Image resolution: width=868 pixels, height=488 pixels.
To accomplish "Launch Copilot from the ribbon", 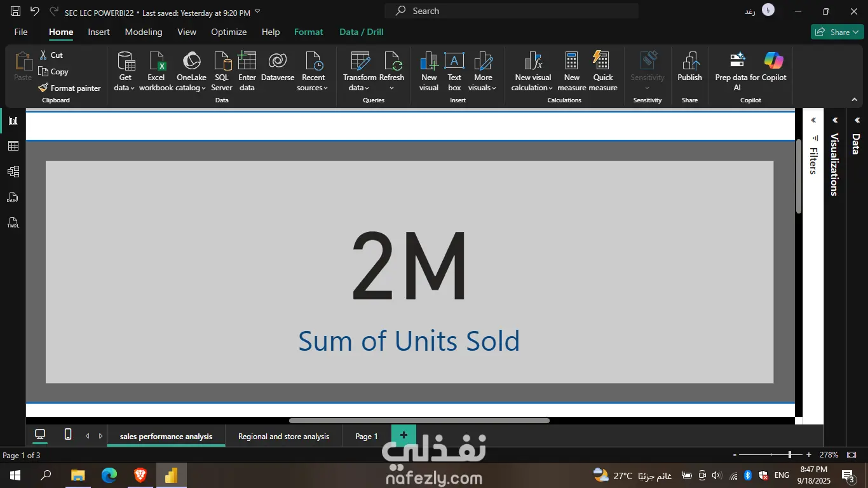I will click(x=774, y=67).
